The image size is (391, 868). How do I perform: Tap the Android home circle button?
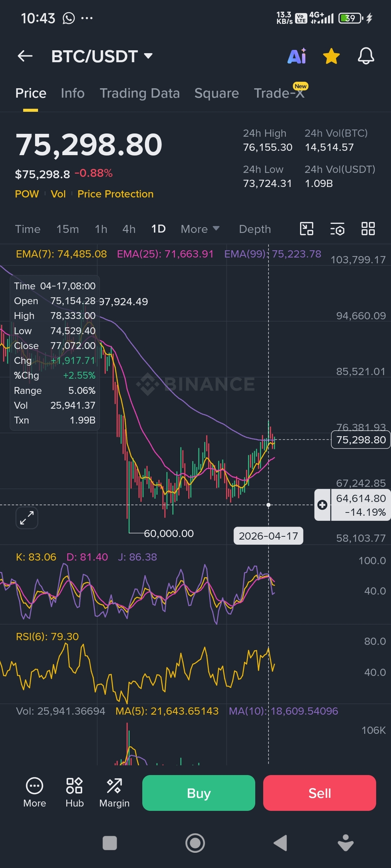pyautogui.click(x=195, y=843)
